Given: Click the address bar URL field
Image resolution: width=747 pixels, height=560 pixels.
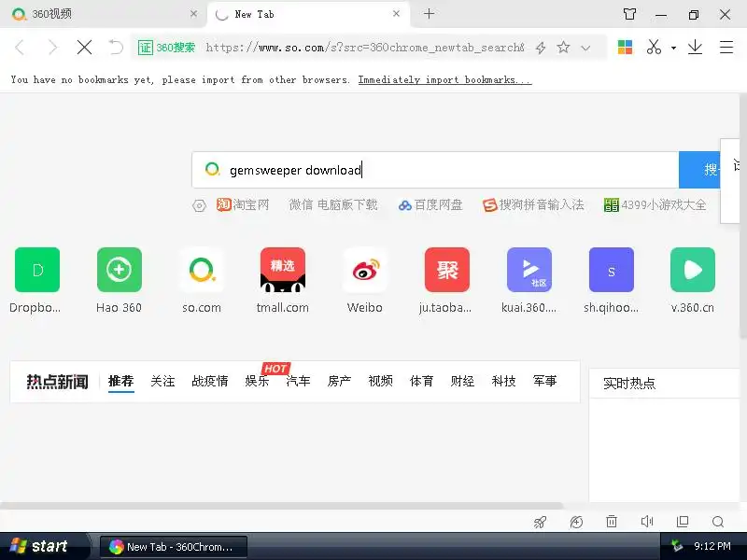Looking at the screenshot, I should (364, 48).
